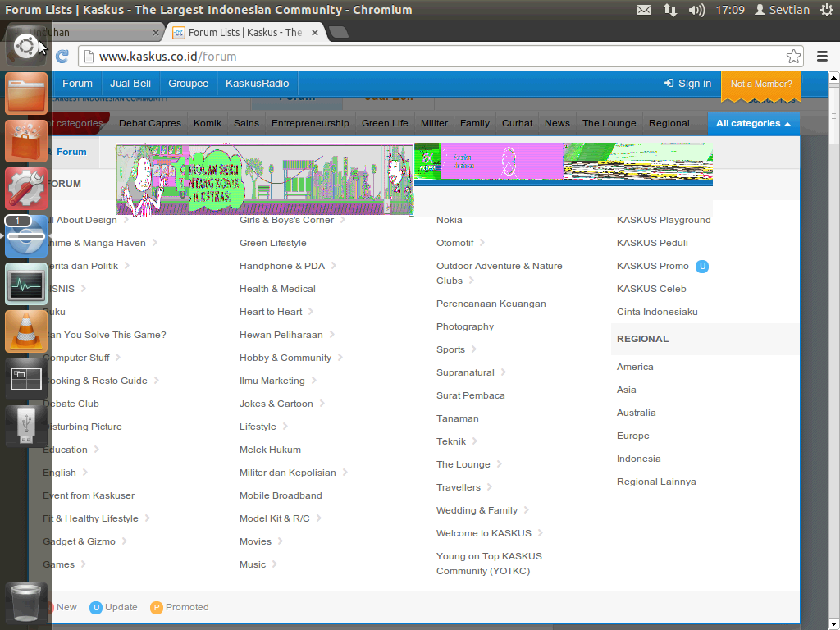Image resolution: width=840 pixels, height=630 pixels.
Task: Click the page scrollbar up arrow
Action: [x=834, y=78]
